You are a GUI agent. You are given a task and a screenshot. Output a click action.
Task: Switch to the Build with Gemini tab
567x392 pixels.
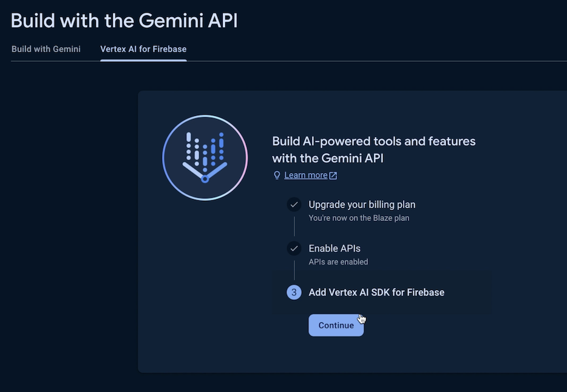[x=46, y=49]
